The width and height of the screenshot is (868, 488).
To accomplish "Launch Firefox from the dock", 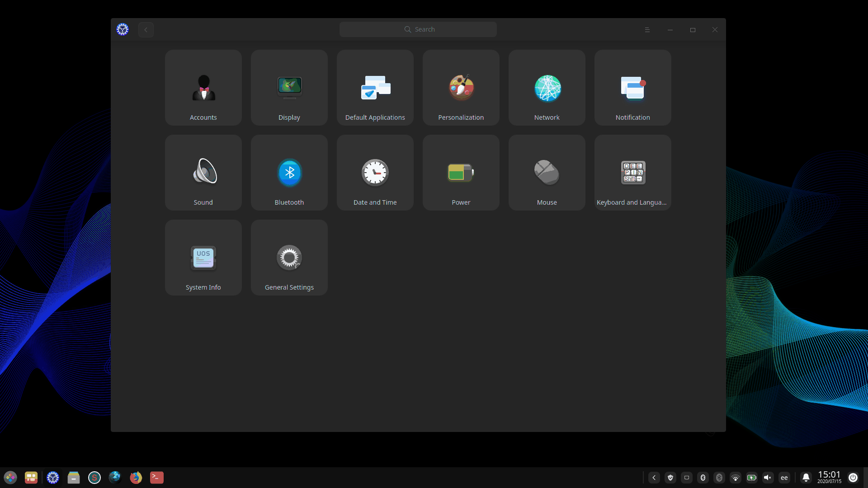I will tap(136, 478).
